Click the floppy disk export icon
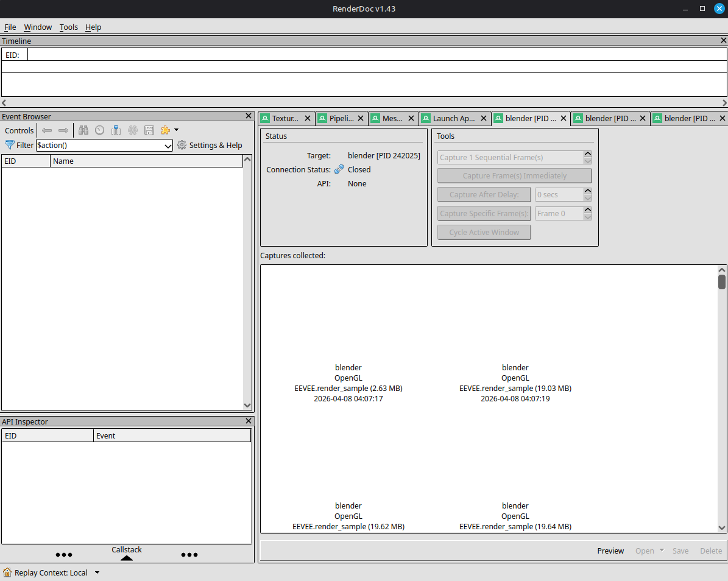This screenshot has height=581, width=728. tap(149, 130)
